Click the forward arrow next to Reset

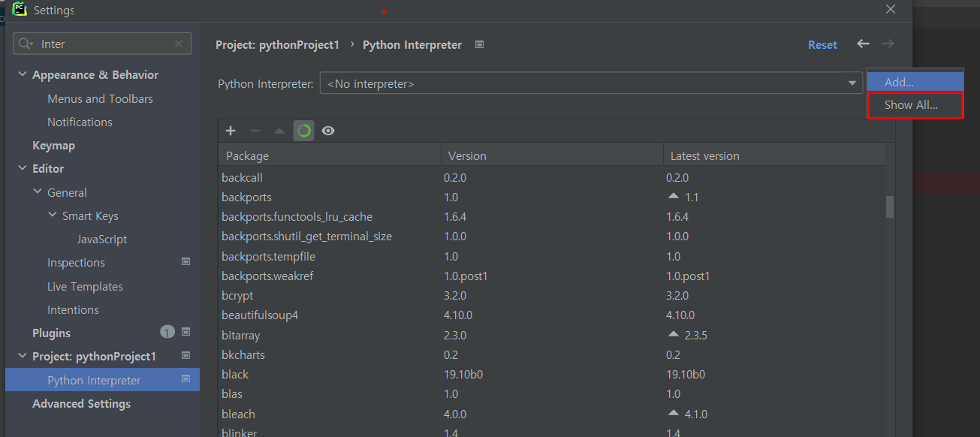[x=888, y=44]
